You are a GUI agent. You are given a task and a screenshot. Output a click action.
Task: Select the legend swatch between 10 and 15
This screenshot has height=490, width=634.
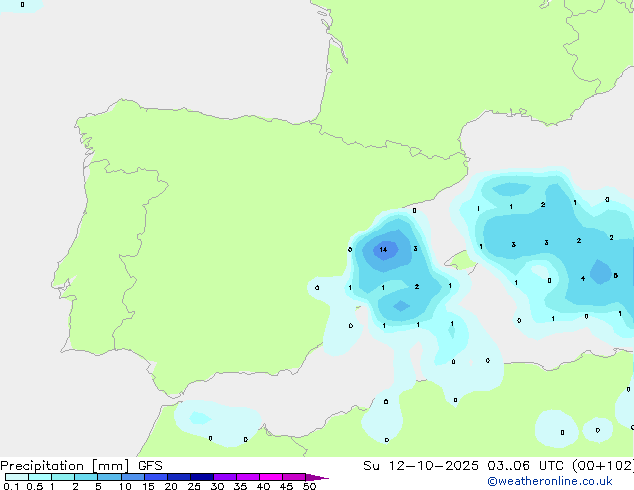(x=132, y=477)
